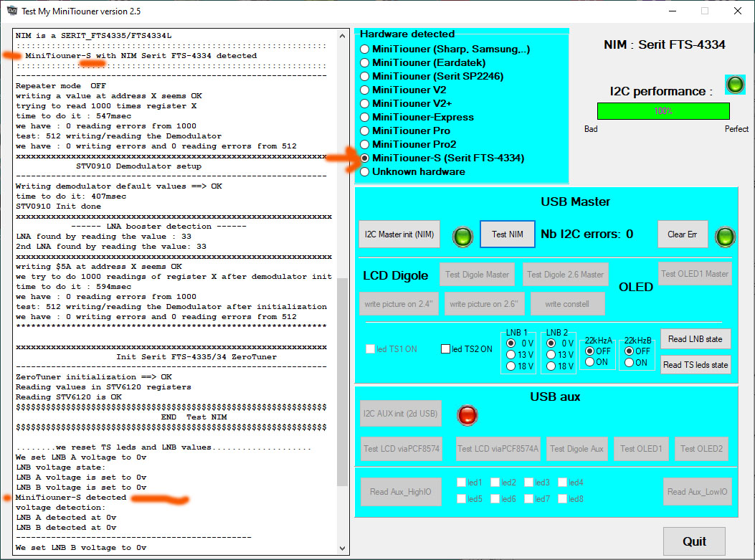Click Read Aux_HighIO button

[401, 492]
